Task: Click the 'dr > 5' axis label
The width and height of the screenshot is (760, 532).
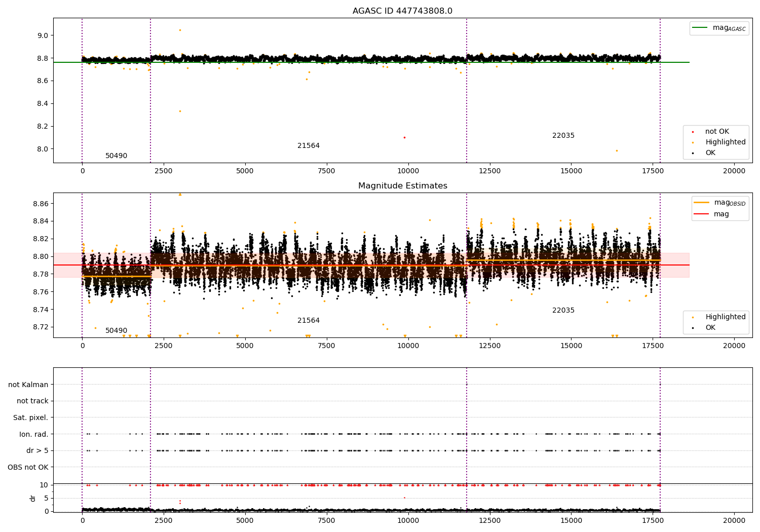Action: tap(37, 451)
